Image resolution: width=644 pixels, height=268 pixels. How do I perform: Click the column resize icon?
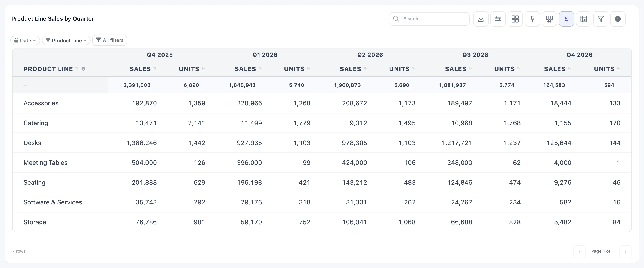click(549, 19)
